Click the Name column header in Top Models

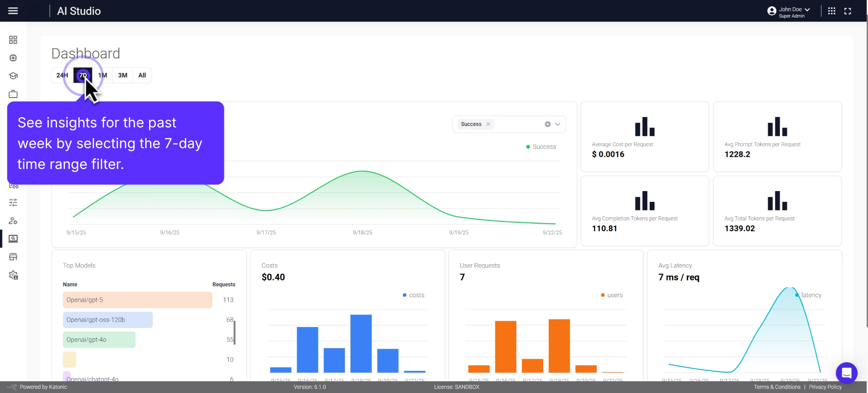pos(70,285)
